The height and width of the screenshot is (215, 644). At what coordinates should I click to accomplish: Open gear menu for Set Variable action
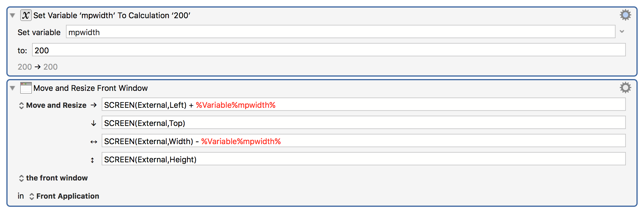(625, 15)
